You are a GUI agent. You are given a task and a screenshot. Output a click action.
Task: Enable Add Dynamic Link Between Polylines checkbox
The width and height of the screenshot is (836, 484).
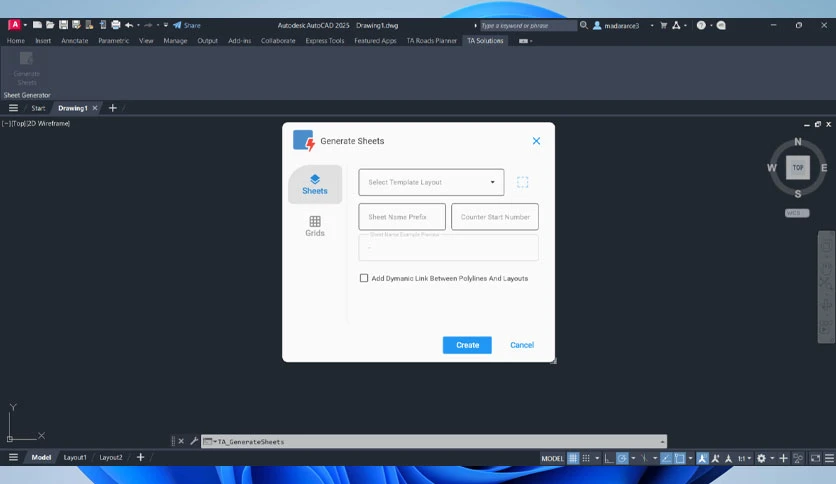pyautogui.click(x=364, y=278)
